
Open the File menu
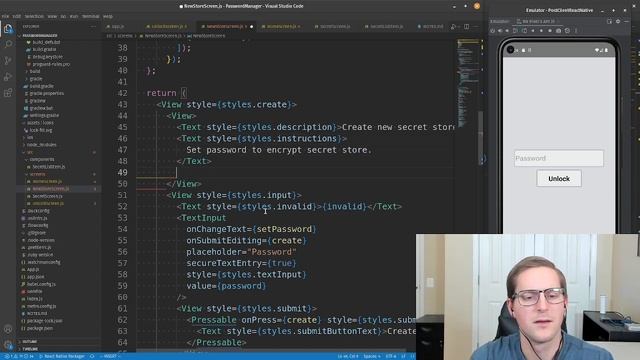[5, 16]
